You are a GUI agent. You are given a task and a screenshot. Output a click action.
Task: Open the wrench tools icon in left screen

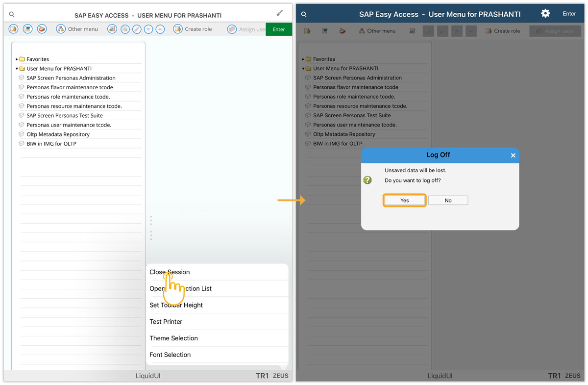tap(280, 13)
